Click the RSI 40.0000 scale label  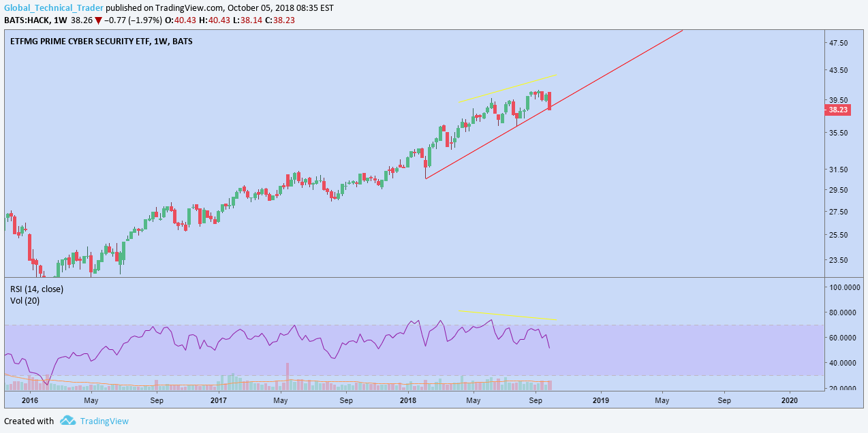click(843, 363)
